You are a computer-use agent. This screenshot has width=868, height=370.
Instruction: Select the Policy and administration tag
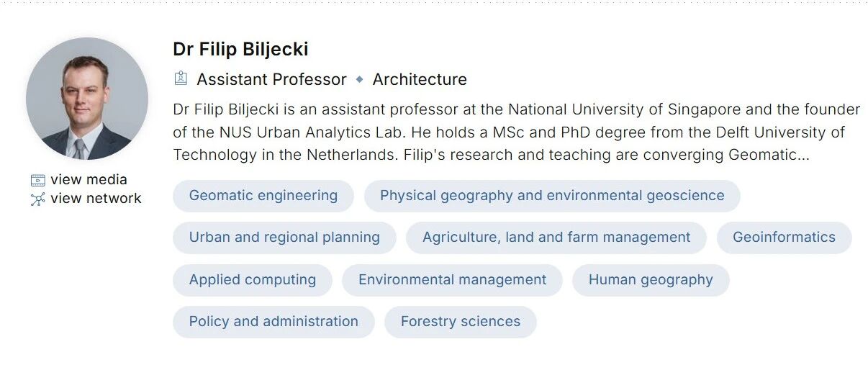click(x=273, y=322)
